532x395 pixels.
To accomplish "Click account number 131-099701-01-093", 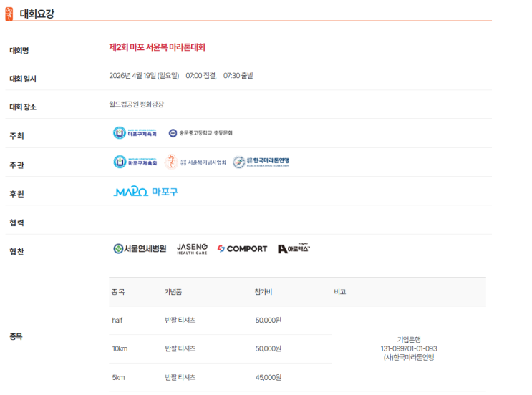I will (409, 348).
